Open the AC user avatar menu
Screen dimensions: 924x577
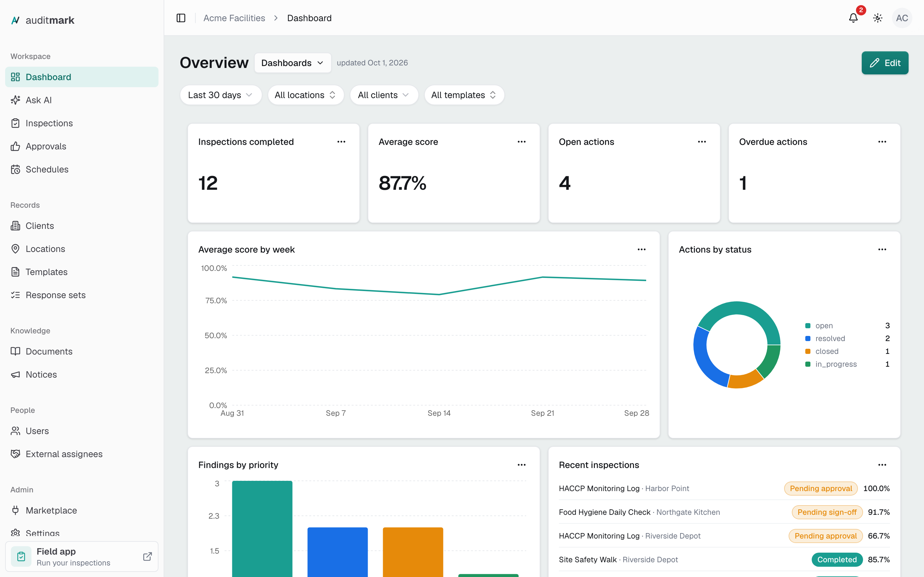point(902,18)
